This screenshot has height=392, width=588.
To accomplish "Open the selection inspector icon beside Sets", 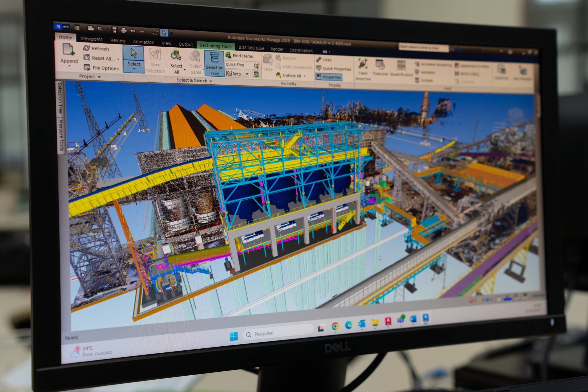I will [256, 75].
